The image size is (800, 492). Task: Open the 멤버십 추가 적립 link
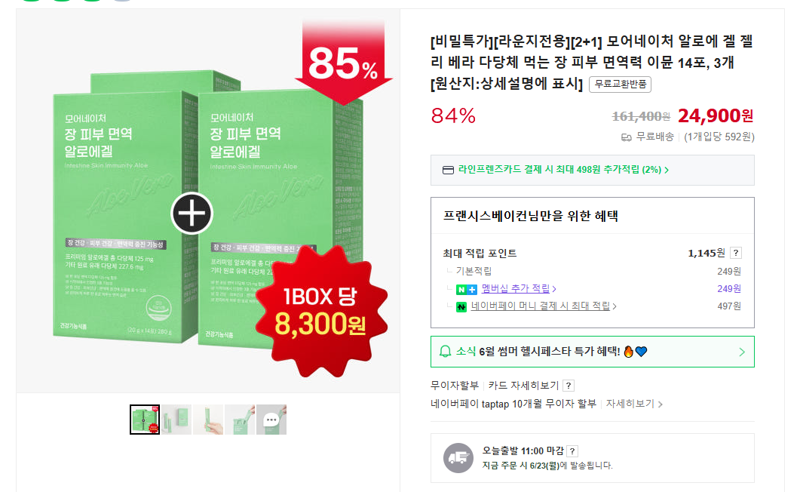point(518,288)
